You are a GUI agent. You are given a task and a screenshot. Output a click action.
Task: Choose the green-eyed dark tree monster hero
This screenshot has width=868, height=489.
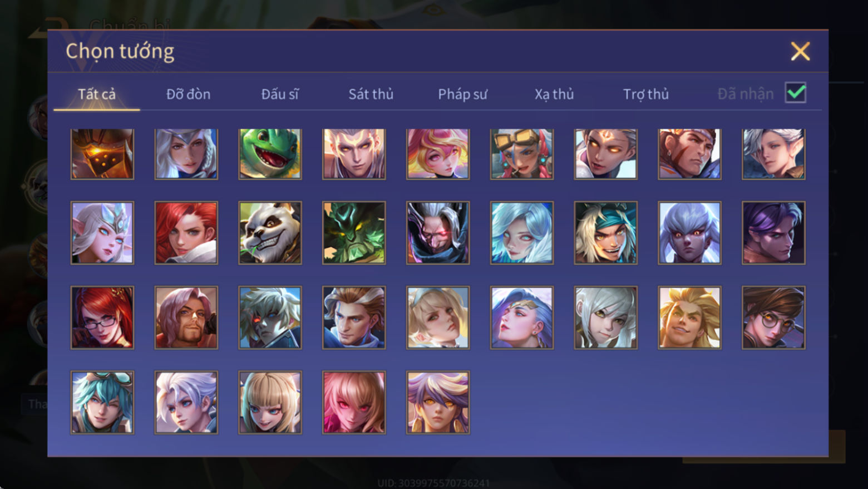pos(354,233)
